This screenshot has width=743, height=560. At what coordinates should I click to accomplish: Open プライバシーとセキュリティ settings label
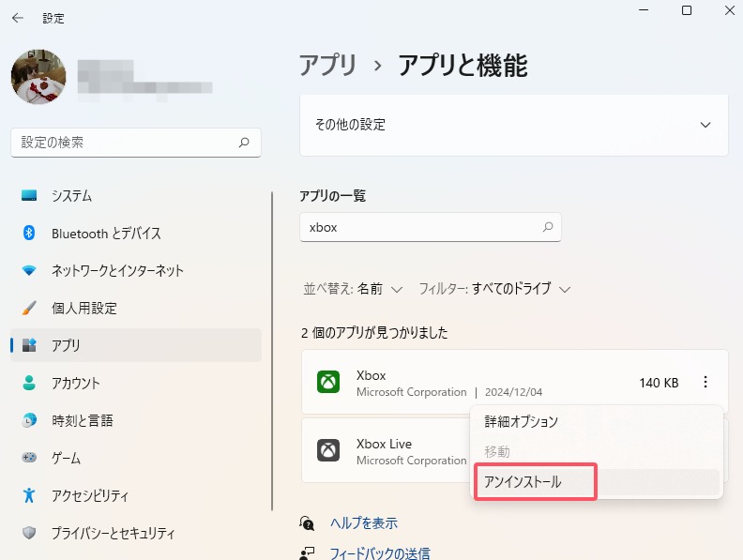pyautogui.click(x=114, y=533)
